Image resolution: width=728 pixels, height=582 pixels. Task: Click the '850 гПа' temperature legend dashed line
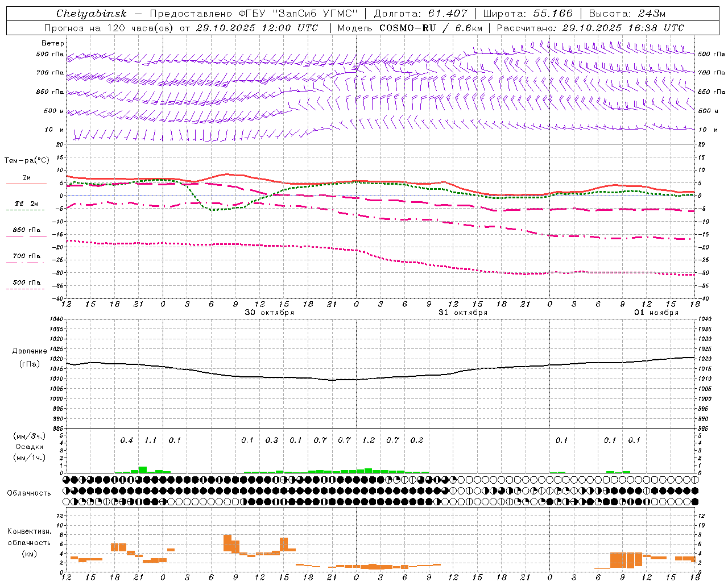(x=25, y=236)
